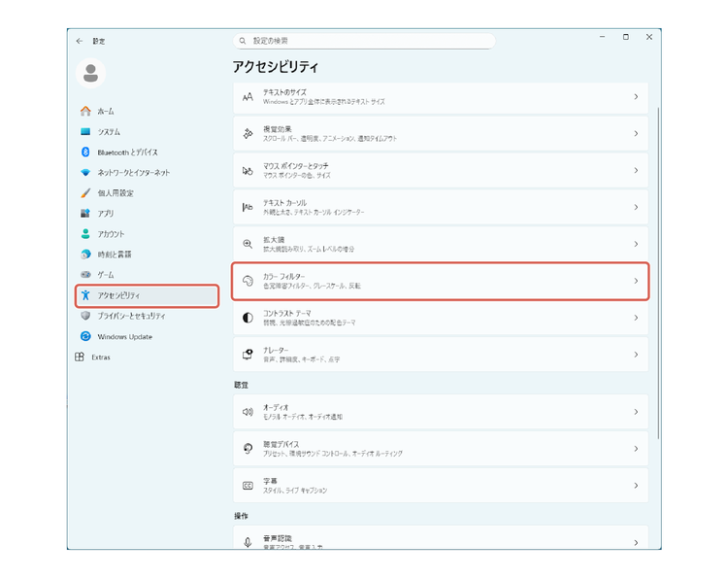This screenshot has width=728, height=578.
Task: Click the search magnifier icon
Action: [x=243, y=41]
